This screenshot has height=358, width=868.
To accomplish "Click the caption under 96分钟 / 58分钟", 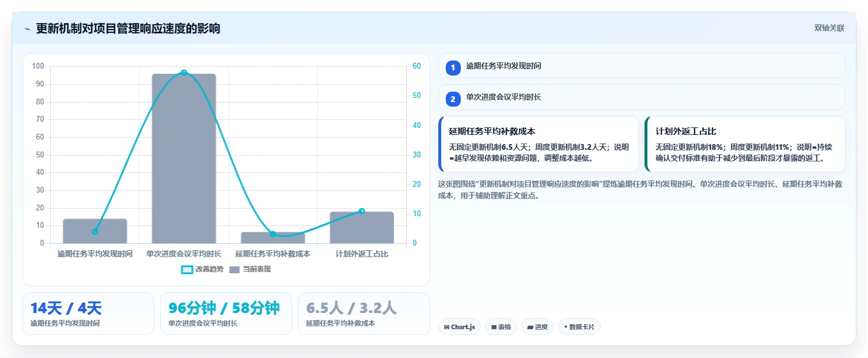I will point(203,323).
